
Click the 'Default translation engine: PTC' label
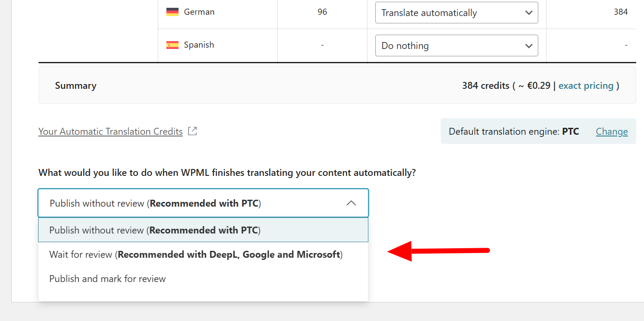[514, 132]
